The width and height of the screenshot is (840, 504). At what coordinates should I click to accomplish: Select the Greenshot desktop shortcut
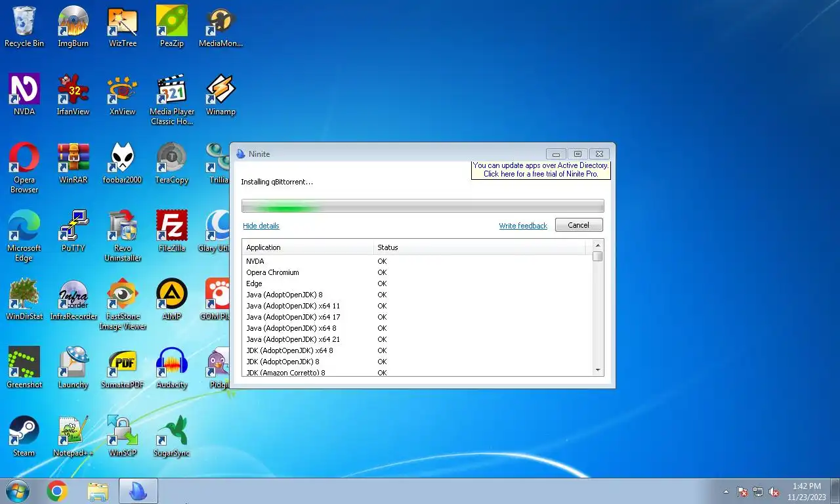pyautogui.click(x=24, y=367)
